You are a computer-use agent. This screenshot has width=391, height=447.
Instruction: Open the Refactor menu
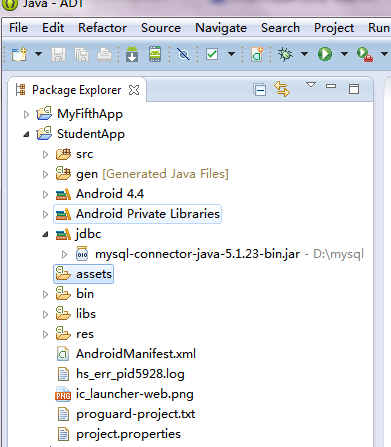(102, 28)
